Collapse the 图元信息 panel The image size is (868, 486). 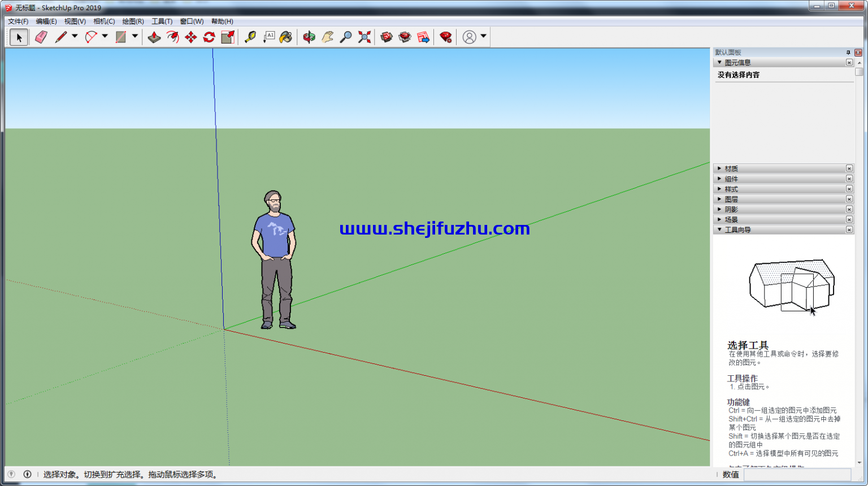click(x=719, y=63)
